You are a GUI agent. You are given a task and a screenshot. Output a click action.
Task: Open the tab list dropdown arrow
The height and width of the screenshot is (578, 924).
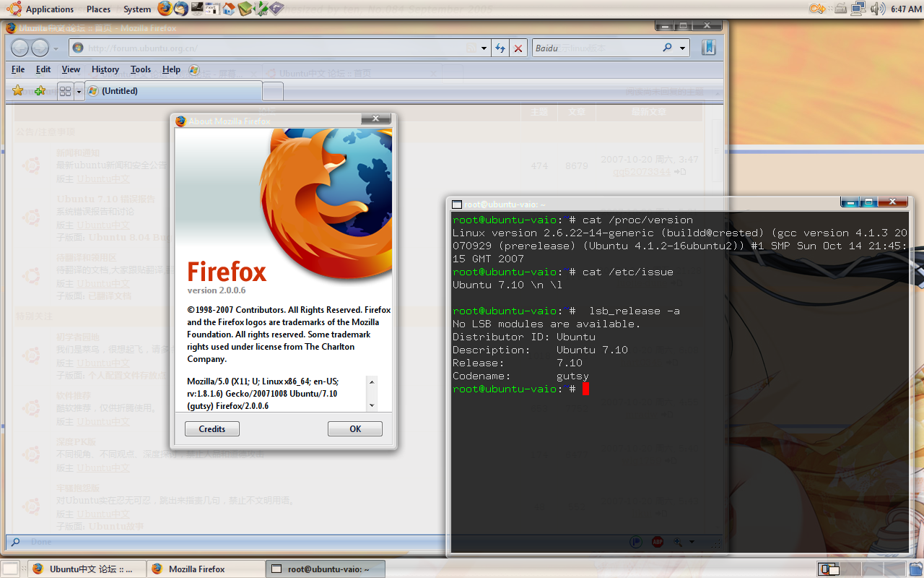coord(79,91)
